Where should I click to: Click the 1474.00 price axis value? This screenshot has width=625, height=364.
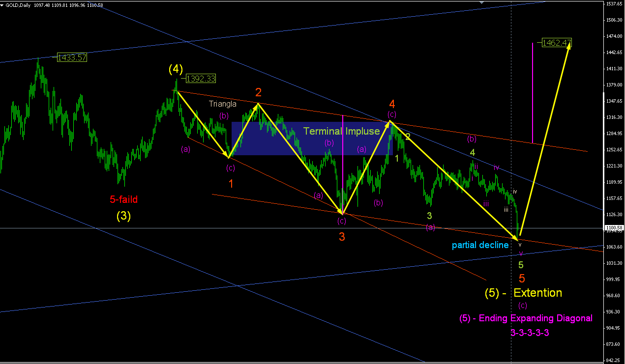[615, 36]
